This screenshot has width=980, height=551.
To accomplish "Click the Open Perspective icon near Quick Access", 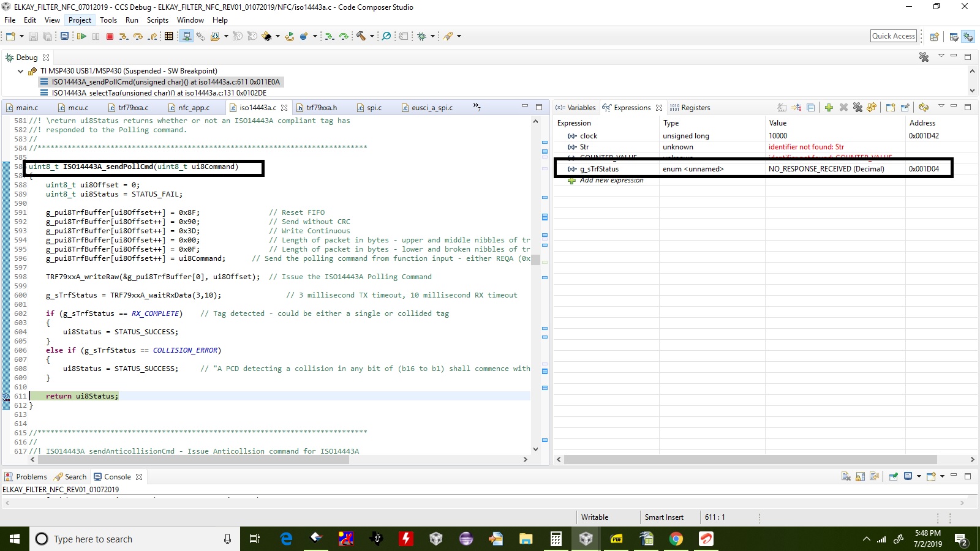I will [x=935, y=37].
